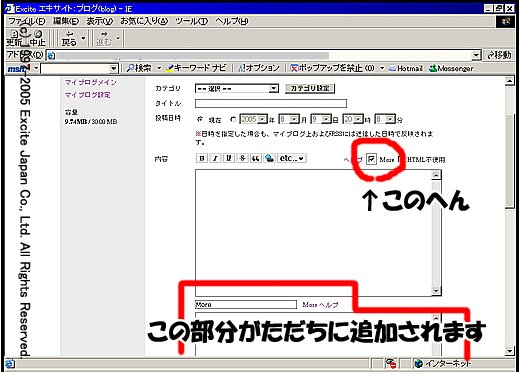The width and height of the screenshot is (521, 374).
Task: Select the custom date radio button
Action: tap(233, 119)
